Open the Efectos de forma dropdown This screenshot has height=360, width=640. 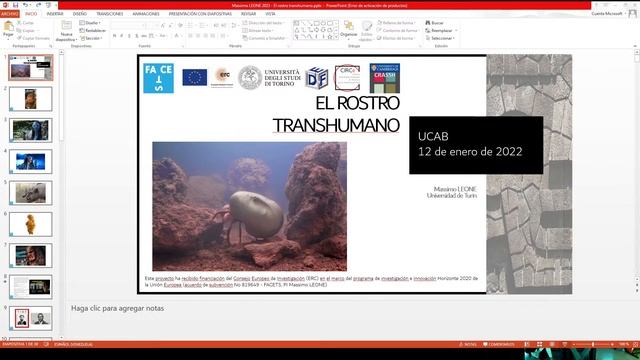tap(396, 38)
